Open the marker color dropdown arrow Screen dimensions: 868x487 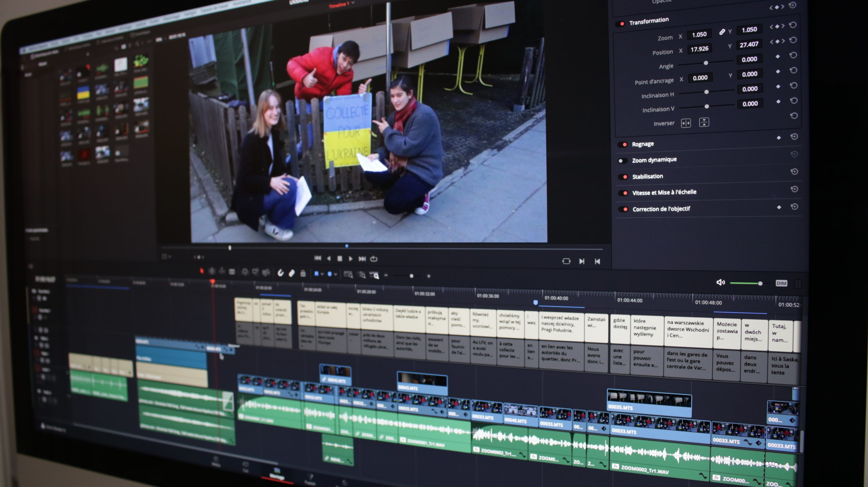coord(336,274)
